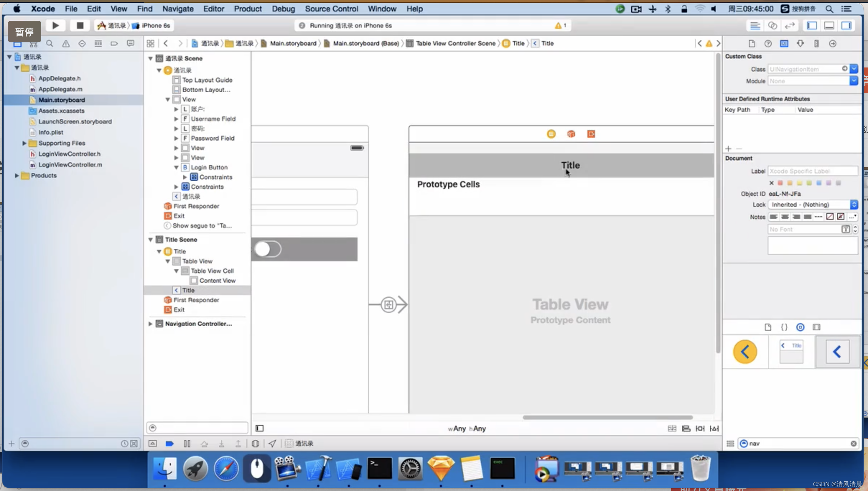Expand the Supporting Files folder
The height and width of the screenshot is (491, 868).
[x=24, y=143]
